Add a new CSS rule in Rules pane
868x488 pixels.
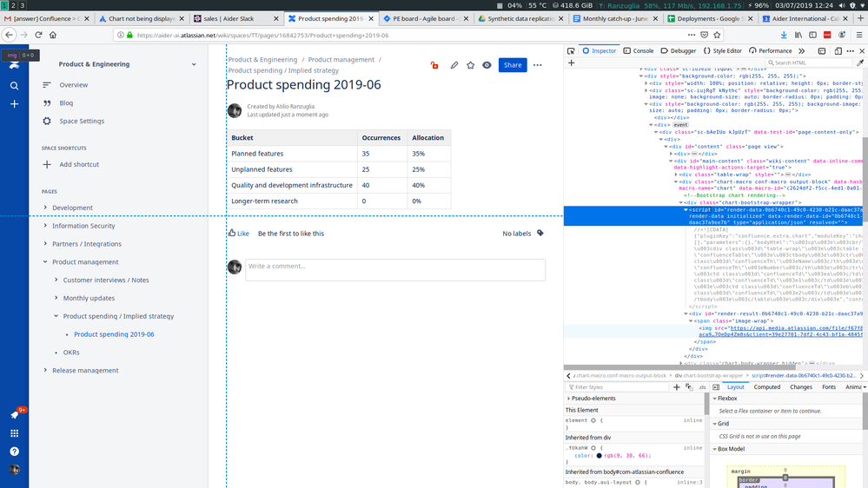click(x=677, y=387)
